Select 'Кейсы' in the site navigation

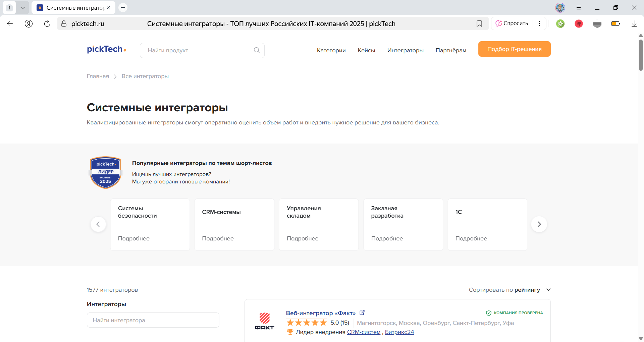tap(366, 50)
